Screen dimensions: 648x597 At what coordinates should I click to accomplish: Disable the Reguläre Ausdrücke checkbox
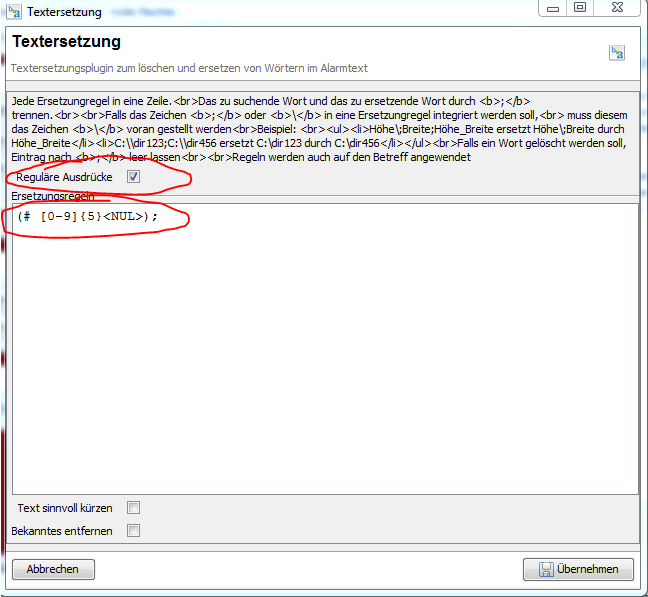pos(134,177)
